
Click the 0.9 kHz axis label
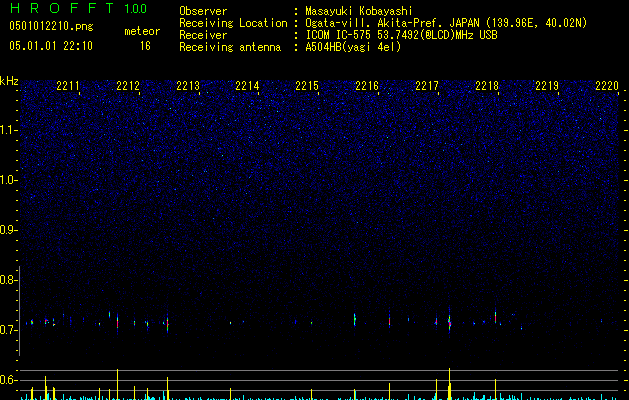[9, 230]
